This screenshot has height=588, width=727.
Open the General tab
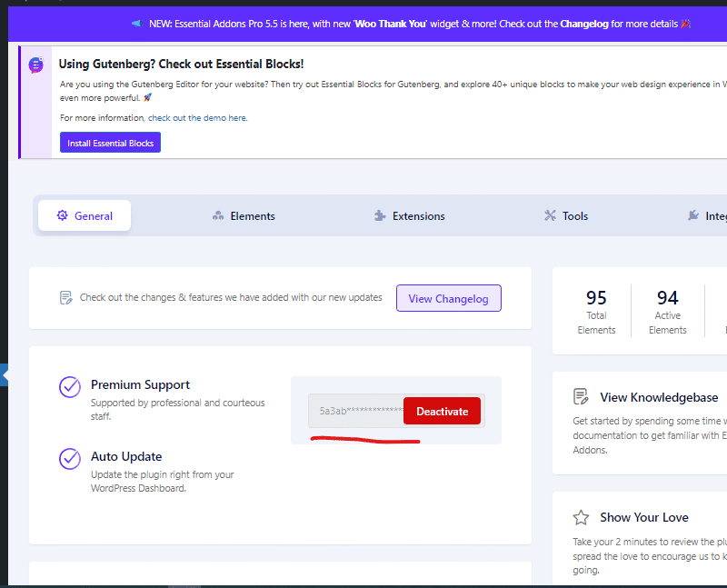tap(85, 215)
